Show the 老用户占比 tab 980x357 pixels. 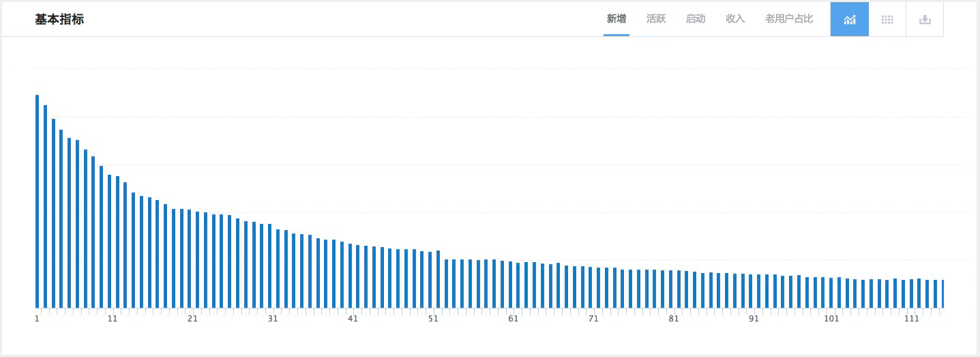(x=789, y=19)
